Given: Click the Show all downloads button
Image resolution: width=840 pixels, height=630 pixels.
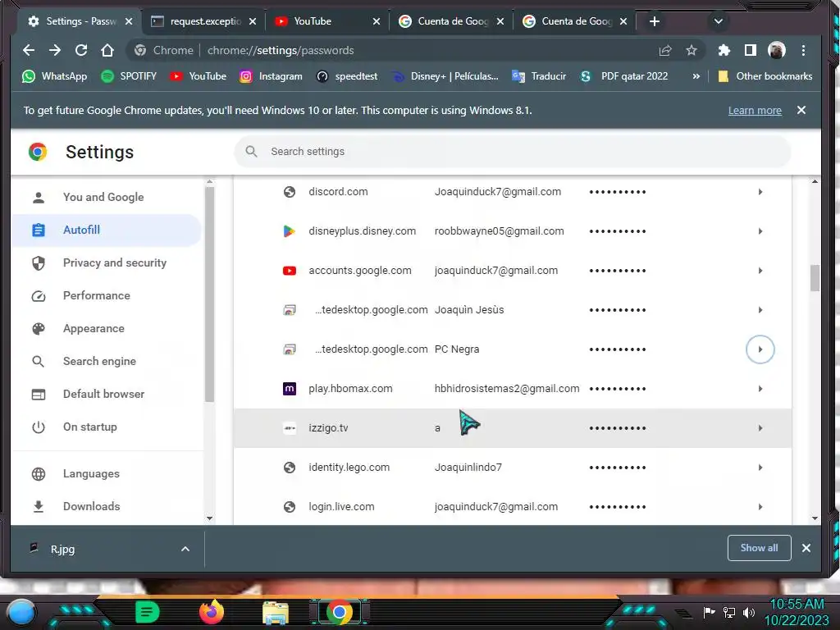Looking at the screenshot, I should 759,548.
